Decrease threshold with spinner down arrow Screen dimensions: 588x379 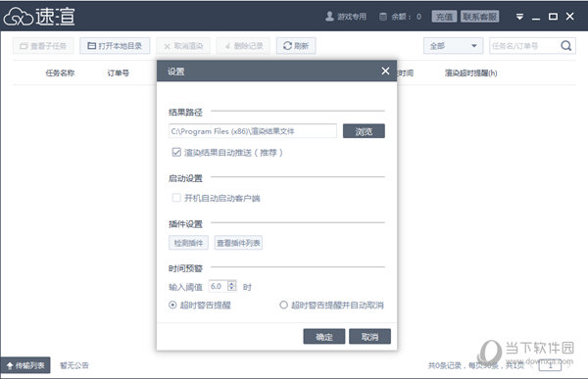tap(231, 289)
